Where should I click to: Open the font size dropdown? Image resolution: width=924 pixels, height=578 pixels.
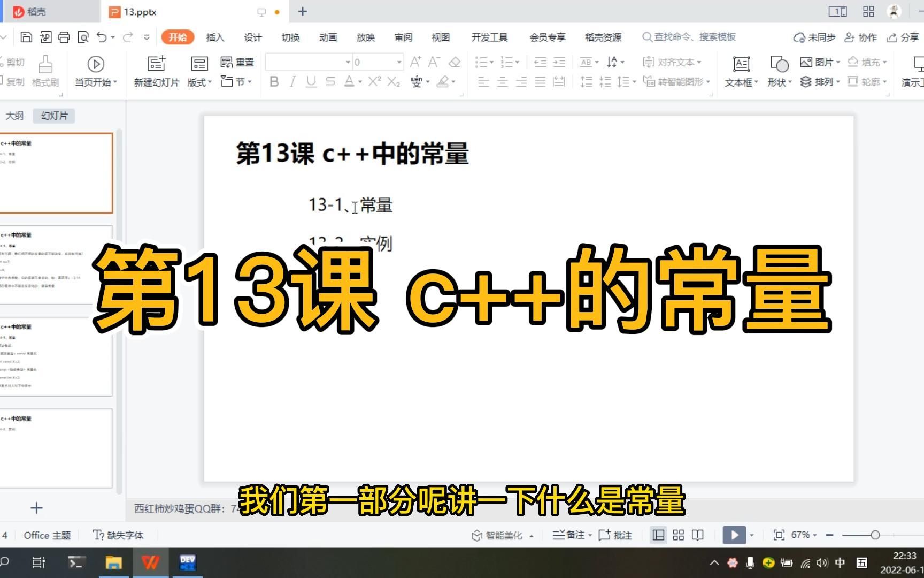coord(399,62)
